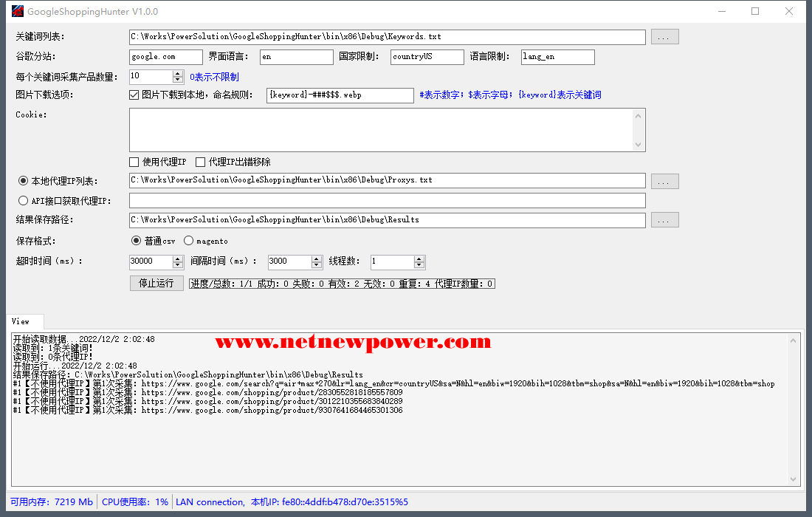Click the 结果保存路径 log line
This screenshot has height=517, width=812.
pyautogui.click(x=188, y=374)
